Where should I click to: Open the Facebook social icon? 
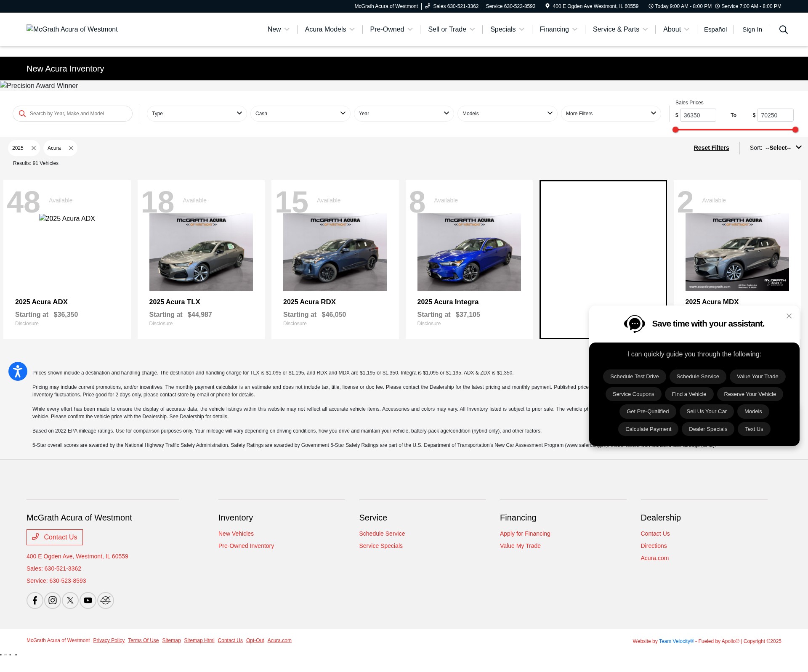coord(35,600)
